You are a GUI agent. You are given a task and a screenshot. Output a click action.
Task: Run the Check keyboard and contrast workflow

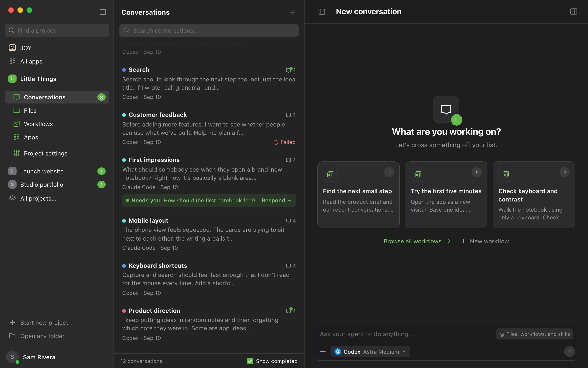[565, 172]
